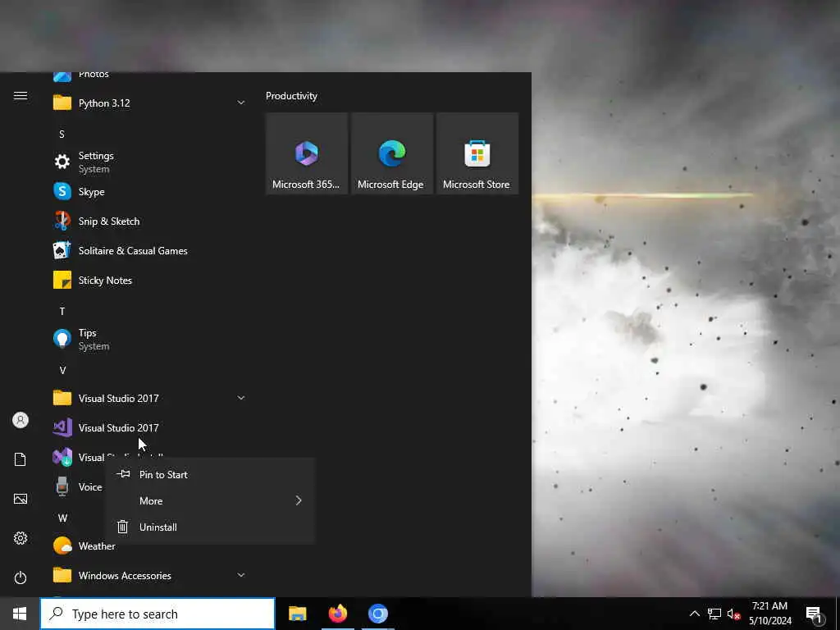Click the taskbar search box
This screenshot has width=840, height=630.
coord(157,614)
